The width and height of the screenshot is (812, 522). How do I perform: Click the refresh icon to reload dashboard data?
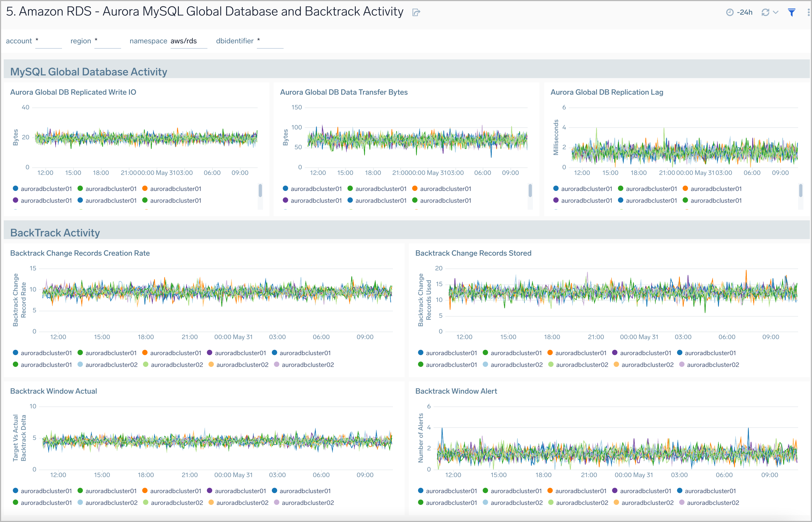click(765, 12)
